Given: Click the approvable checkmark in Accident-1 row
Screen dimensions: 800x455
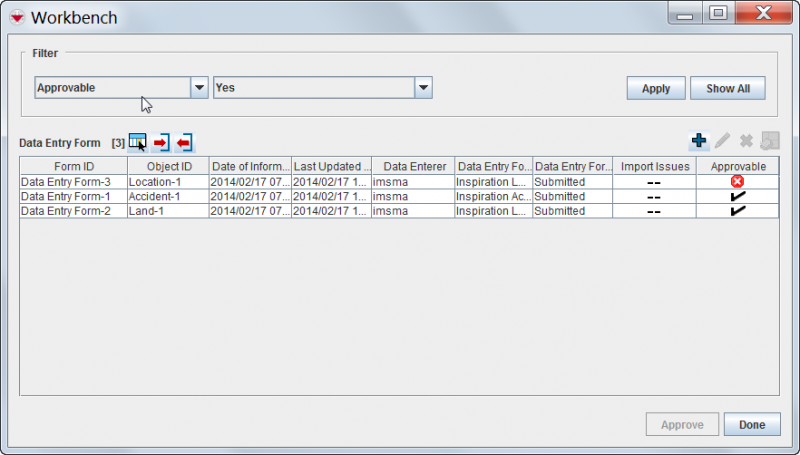Looking at the screenshot, I should (738, 197).
